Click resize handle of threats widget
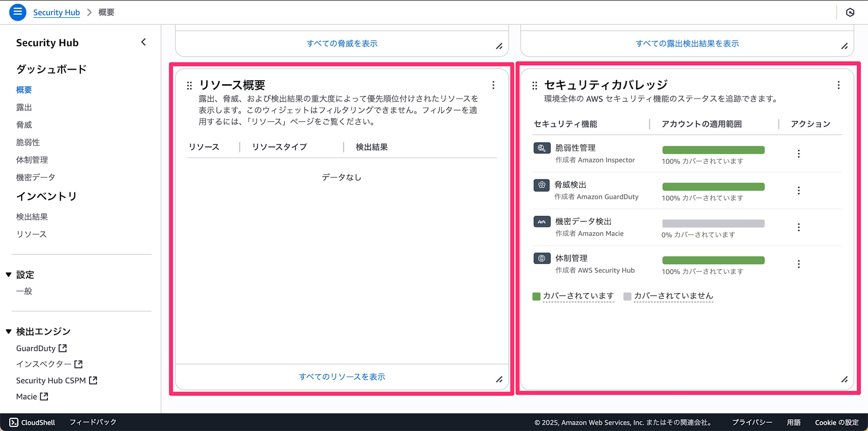The width and height of the screenshot is (868, 431). tap(500, 46)
